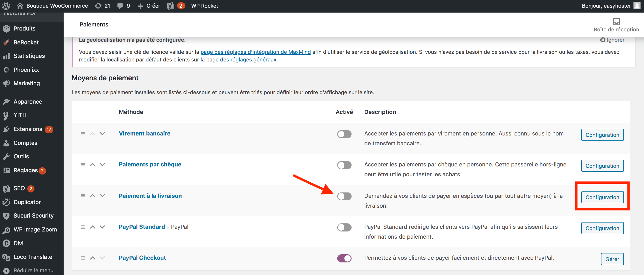This screenshot has width=644, height=275.
Task: Click the Statistiques bar chart icon
Action: click(x=6, y=56)
